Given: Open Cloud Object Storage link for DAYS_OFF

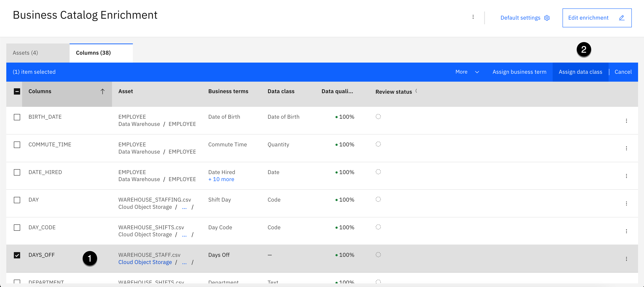Looking at the screenshot, I should [x=145, y=262].
